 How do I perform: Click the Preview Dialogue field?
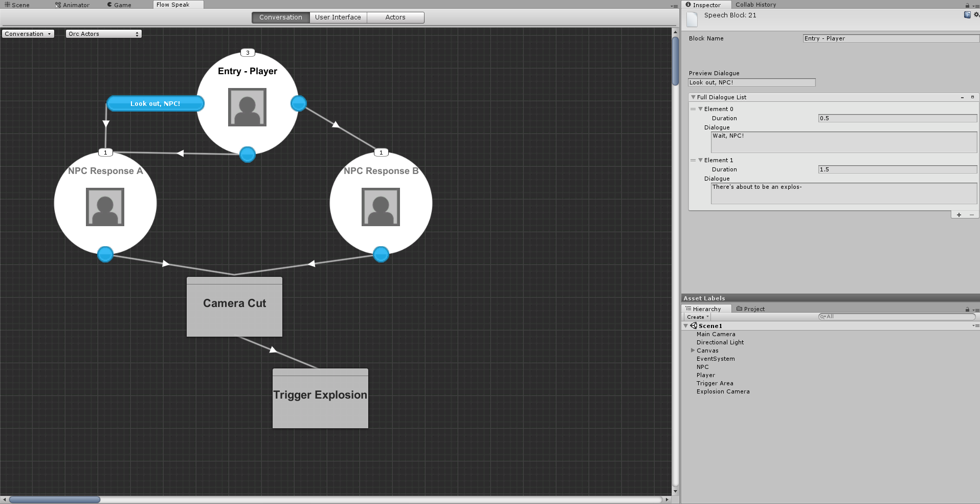coord(751,82)
